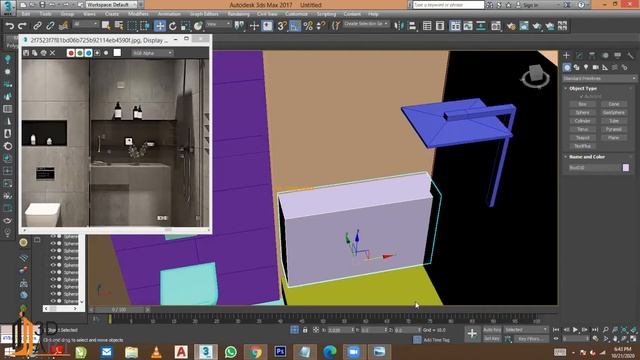Click Play Animation button
Viewport: 640px width, 360px height.
click(575, 330)
